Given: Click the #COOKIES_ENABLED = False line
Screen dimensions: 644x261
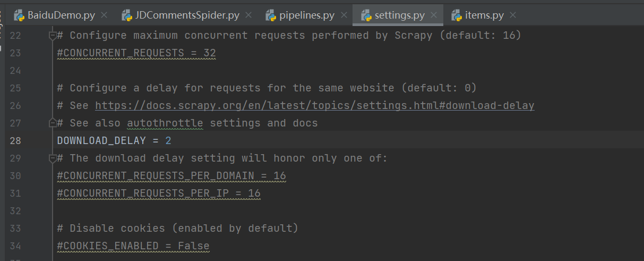Looking at the screenshot, I should pos(133,246).
